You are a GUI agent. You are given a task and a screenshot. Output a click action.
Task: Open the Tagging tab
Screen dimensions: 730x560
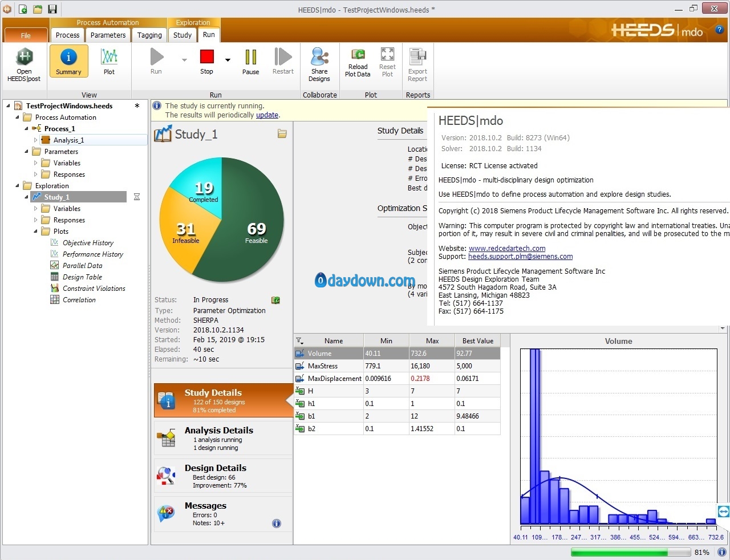point(149,35)
